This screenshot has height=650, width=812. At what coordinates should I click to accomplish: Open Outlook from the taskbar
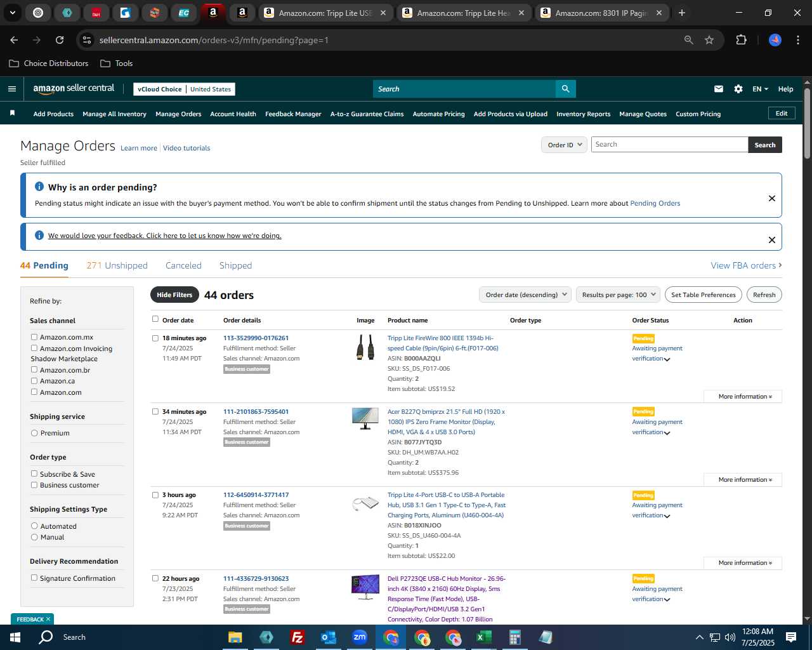click(328, 637)
